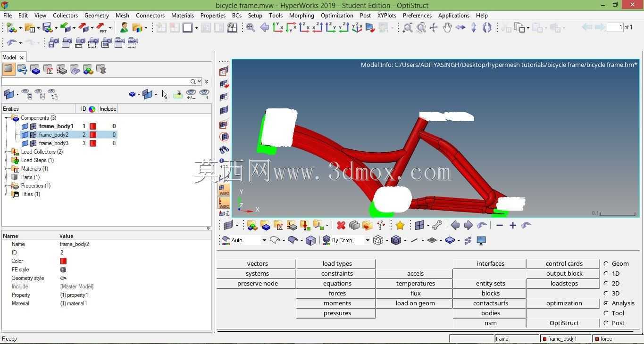Click the isometric view axes icon
The height and width of the screenshot is (344, 644).
point(357,28)
